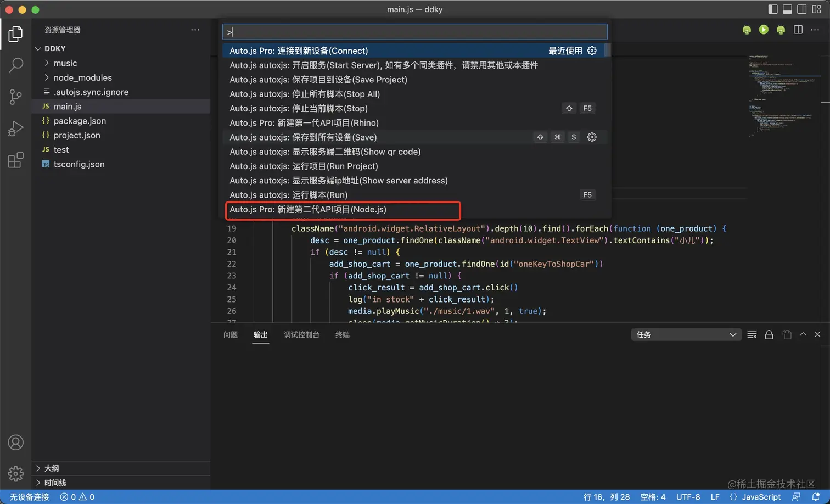Screen dimensions: 830x504
Task: Change the 空格: 4 indentation setting
Action: point(653,497)
